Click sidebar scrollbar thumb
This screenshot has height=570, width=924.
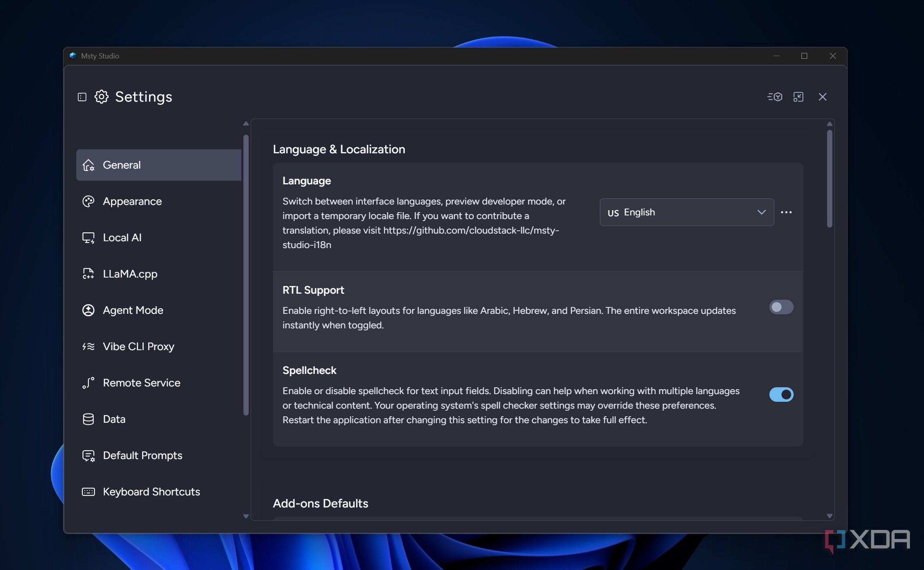[246, 275]
